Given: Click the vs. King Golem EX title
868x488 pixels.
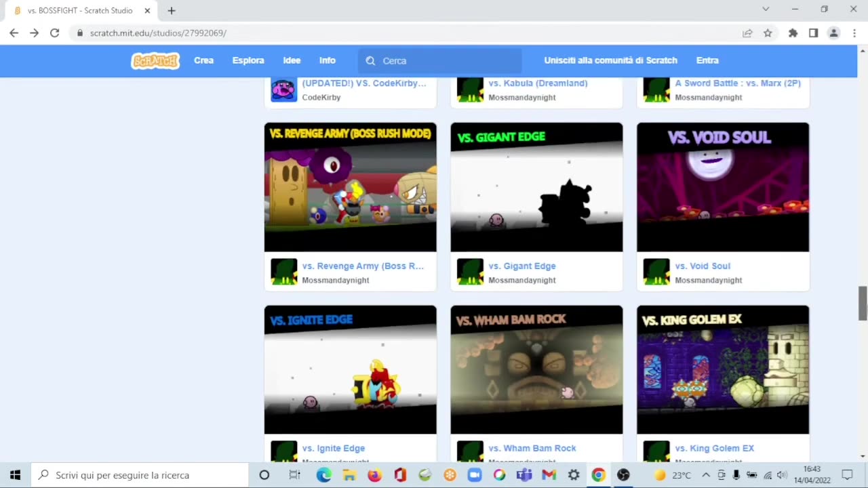Looking at the screenshot, I should (x=715, y=449).
